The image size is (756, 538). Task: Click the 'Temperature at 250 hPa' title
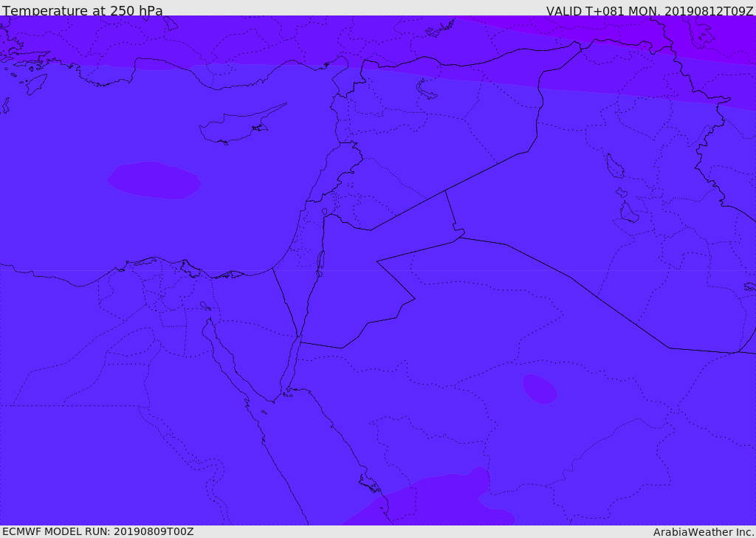83,10
